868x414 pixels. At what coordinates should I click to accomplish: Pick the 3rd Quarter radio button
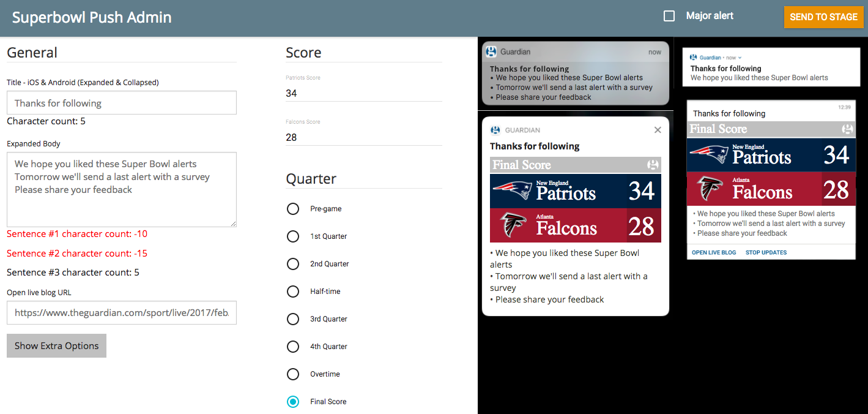click(x=293, y=319)
